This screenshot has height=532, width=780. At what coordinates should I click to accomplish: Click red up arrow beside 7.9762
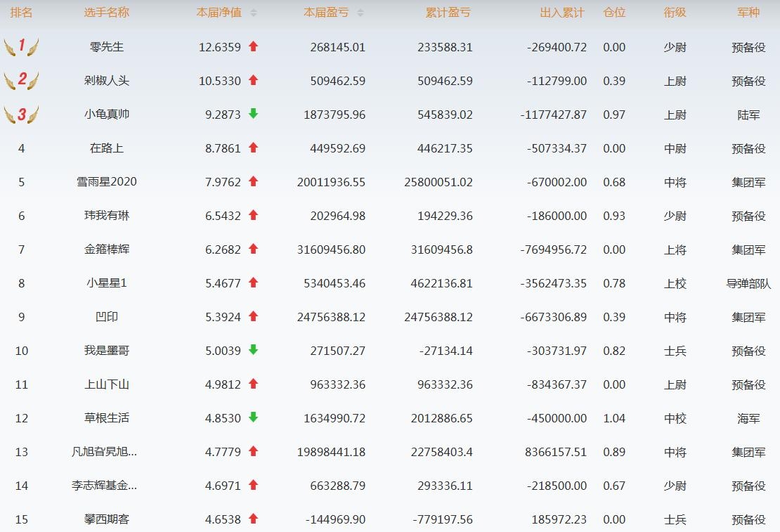pos(254,181)
